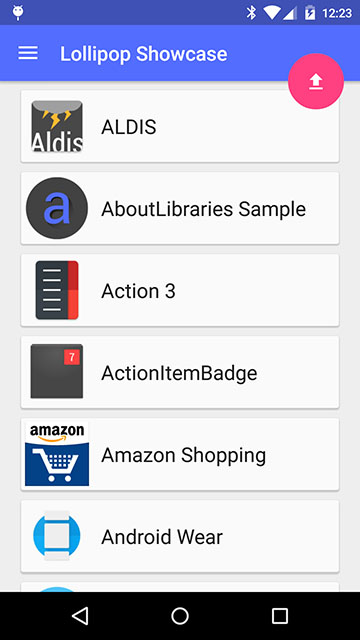The image size is (360, 640).
Task: Select Android Wear item label
Action: coord(162,537)
